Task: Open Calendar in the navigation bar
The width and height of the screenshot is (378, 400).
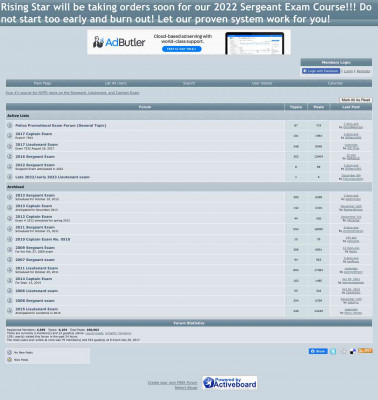Action: 335,83
